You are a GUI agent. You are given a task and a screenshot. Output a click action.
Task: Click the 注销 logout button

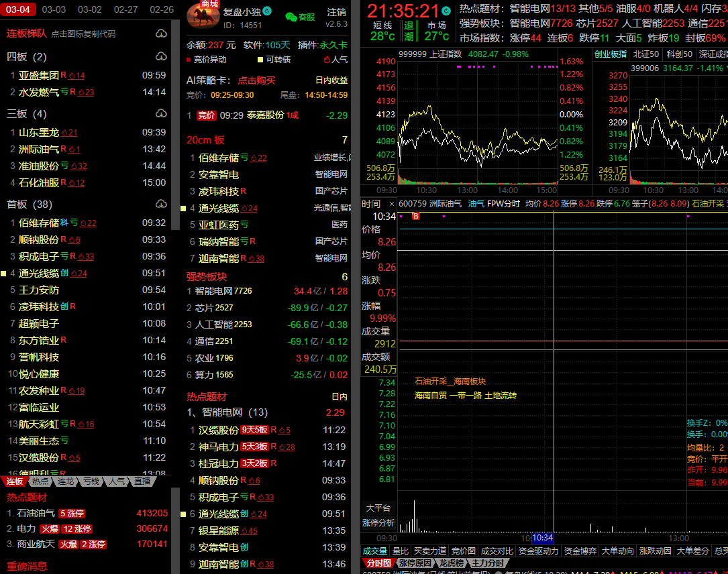[x=336, y=12]
